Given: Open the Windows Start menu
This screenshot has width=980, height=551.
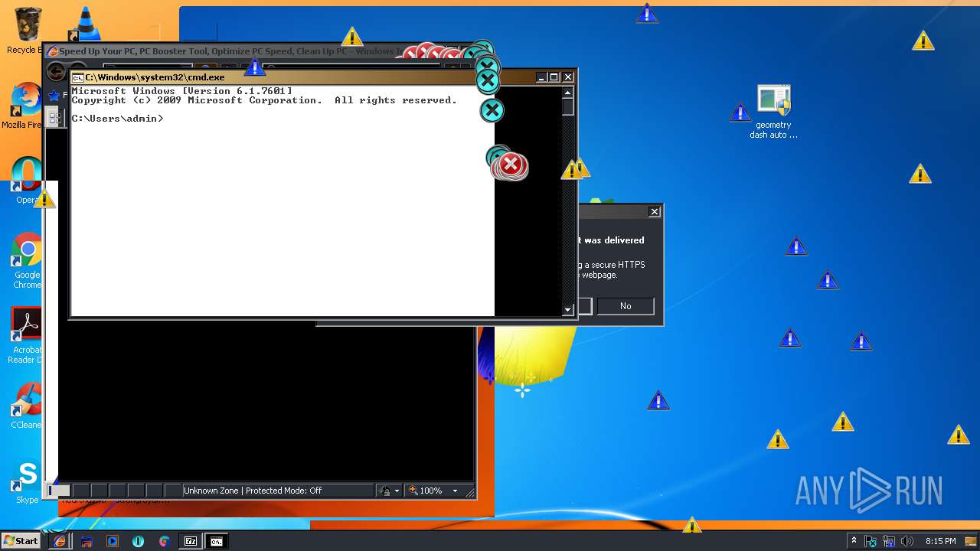Looking at the screenshot, I should 21,541.
